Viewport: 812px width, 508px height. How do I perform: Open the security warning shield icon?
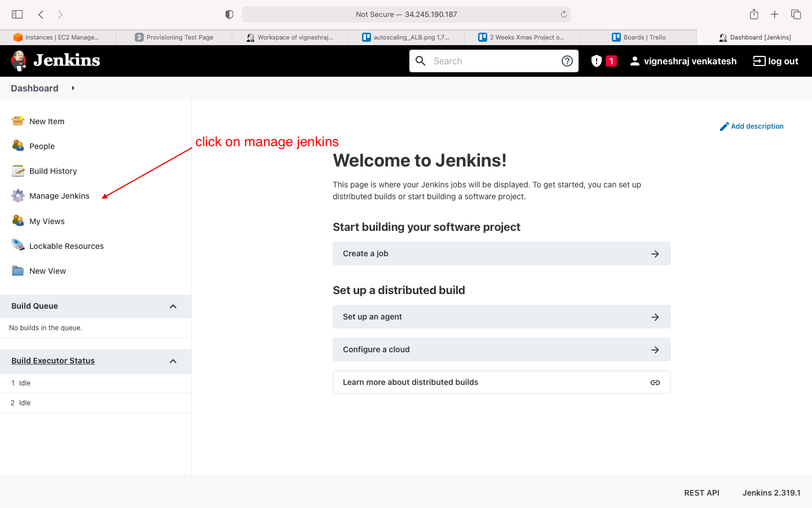(597, 61)
